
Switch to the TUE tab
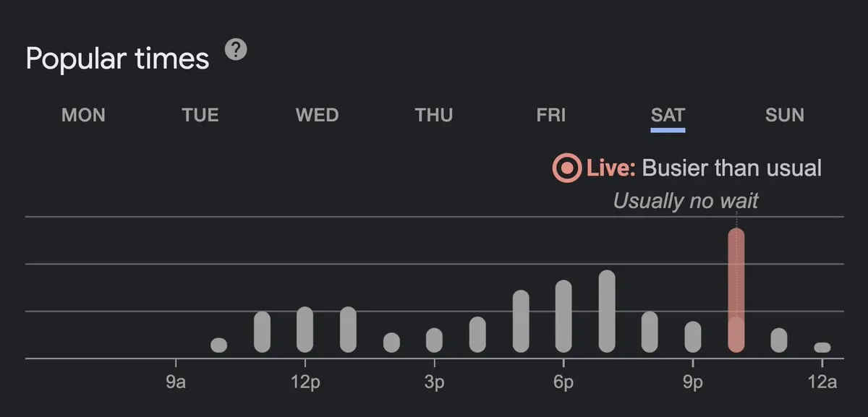(x=200, y=115)
